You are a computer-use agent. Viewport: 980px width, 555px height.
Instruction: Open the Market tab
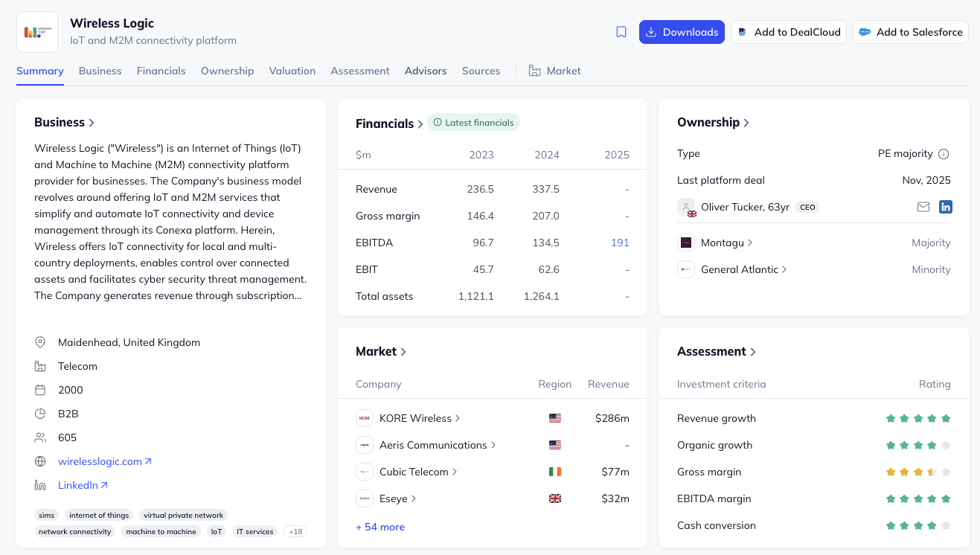click(555, 71)
